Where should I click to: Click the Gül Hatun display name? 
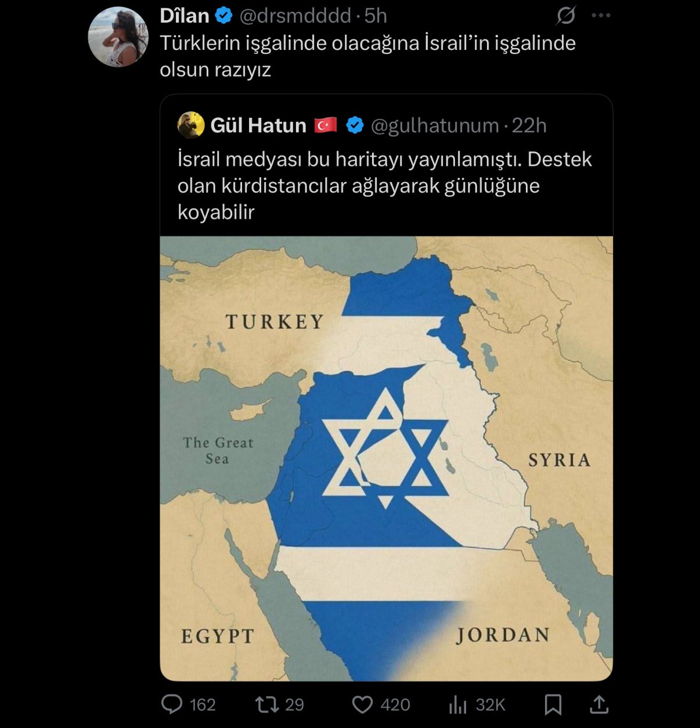tap(258, 125)
